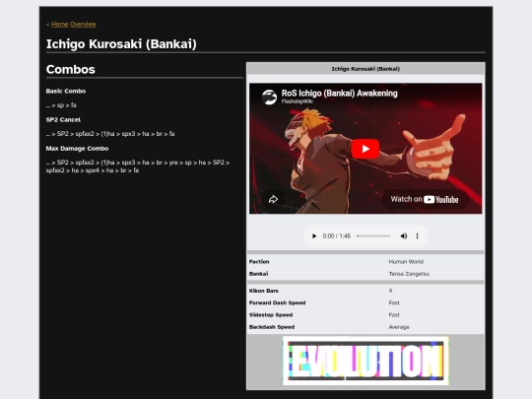Click the page heading Ichigo Kurosaki (Bankai)
The image size is (532, 399).
[121, 44]
